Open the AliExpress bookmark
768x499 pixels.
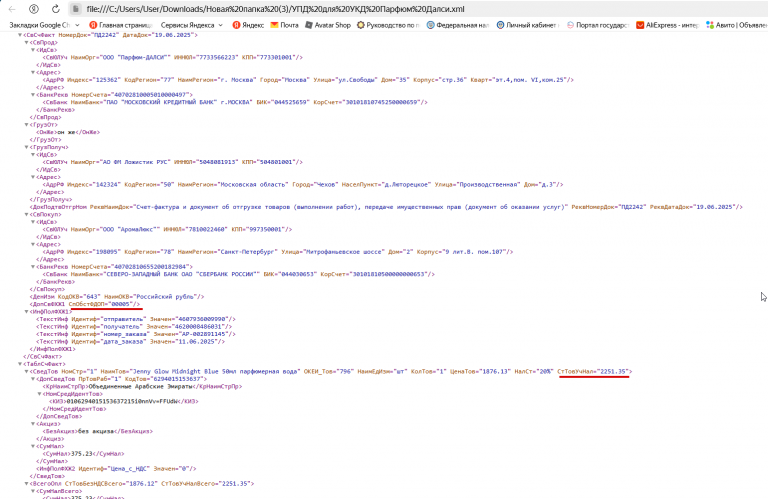click(x=668, y=25)
